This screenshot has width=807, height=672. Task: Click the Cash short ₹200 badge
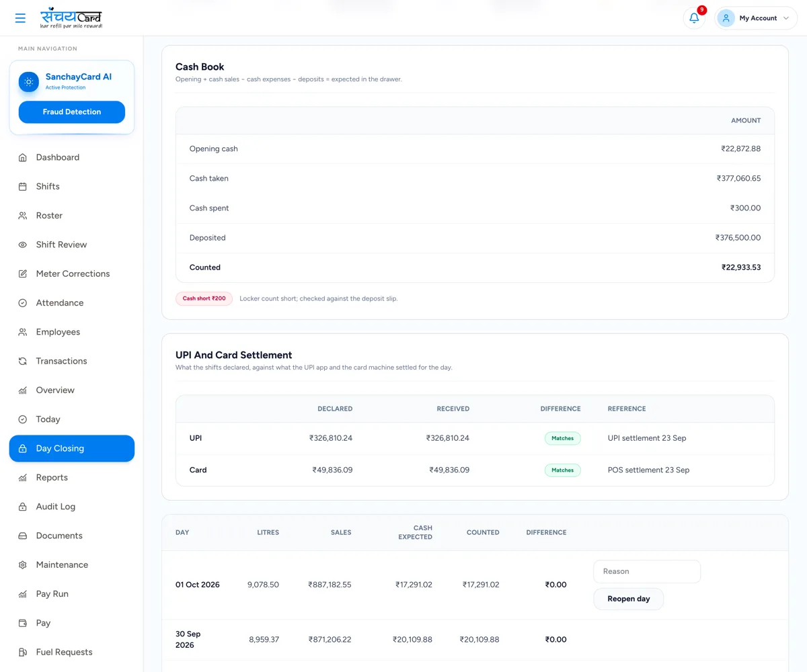click(204, 298)
